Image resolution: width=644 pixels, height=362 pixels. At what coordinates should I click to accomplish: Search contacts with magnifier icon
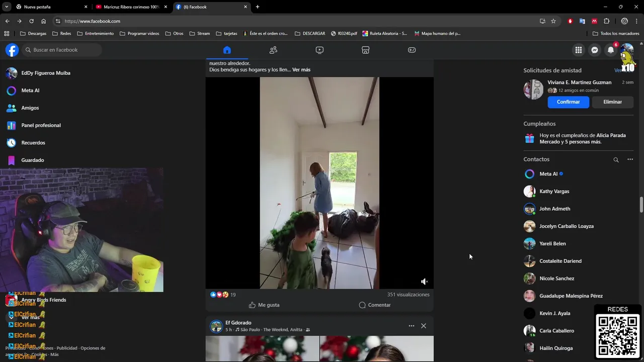(x=616, y=159)
